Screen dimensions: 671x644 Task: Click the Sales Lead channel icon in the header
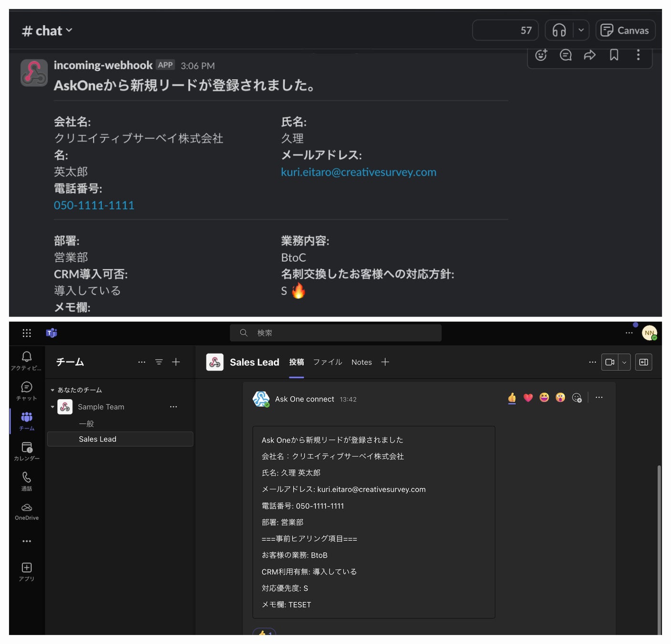click(215, 362)
